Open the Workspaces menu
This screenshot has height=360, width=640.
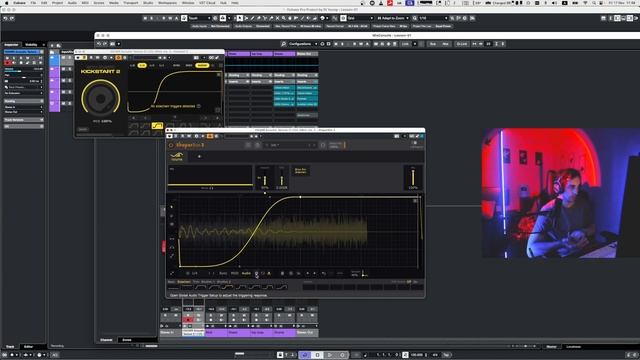click(x=167, y=3)
